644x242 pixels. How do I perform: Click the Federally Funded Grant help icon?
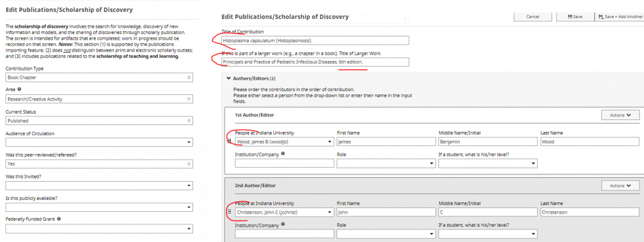[59, 219]
